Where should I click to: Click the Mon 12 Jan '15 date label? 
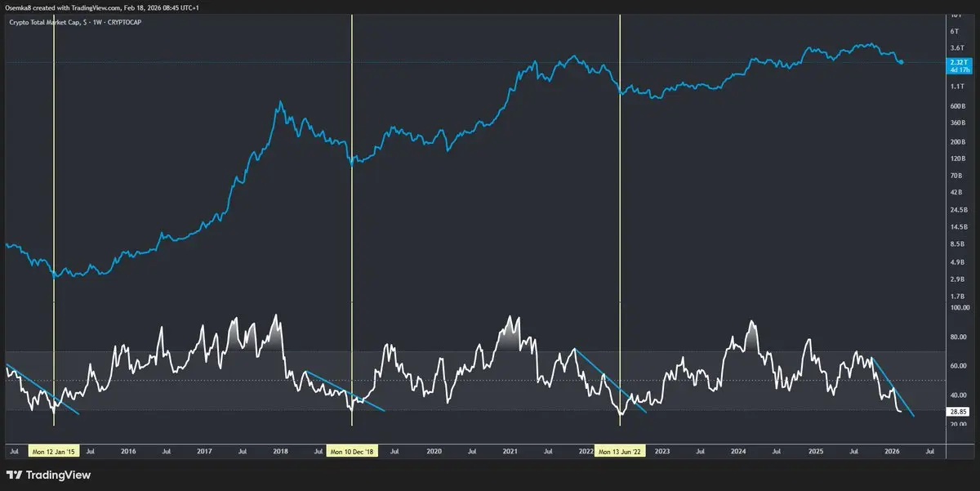tap(54, 451)
